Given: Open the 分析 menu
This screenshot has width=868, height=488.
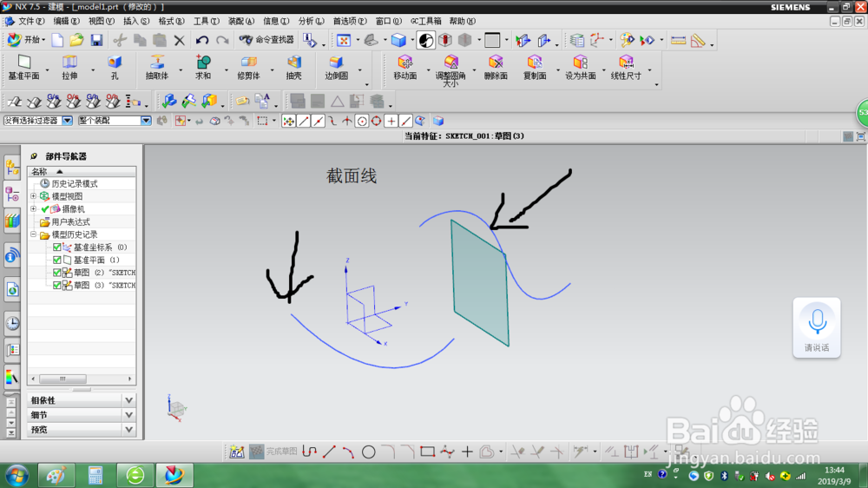Looking at the screenshot, I should point(311,21).
